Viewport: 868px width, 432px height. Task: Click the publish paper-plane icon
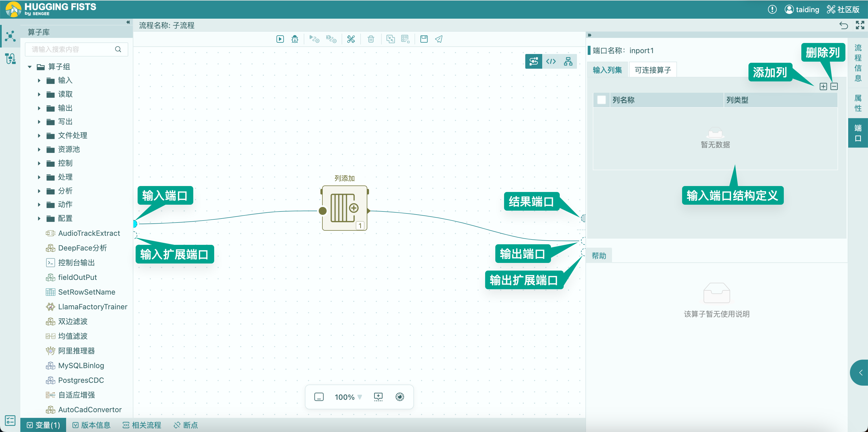(x=439, y=39)
